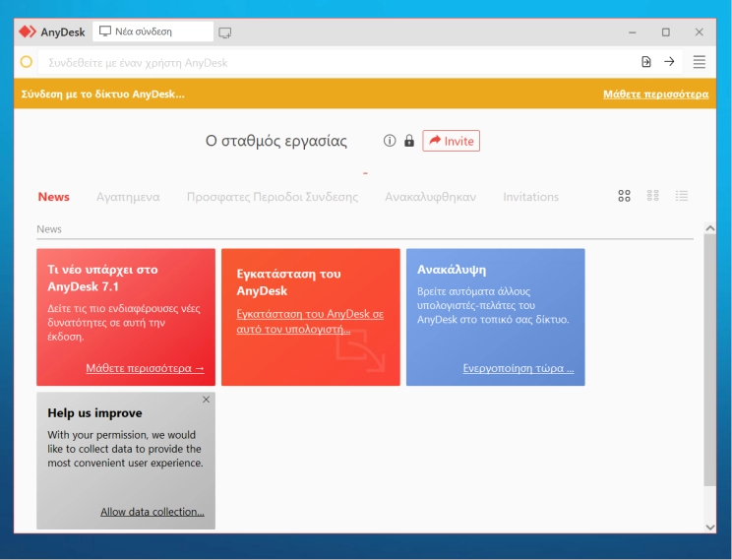Open the Ανακαλυφθηκαν tab

(430, 197)
